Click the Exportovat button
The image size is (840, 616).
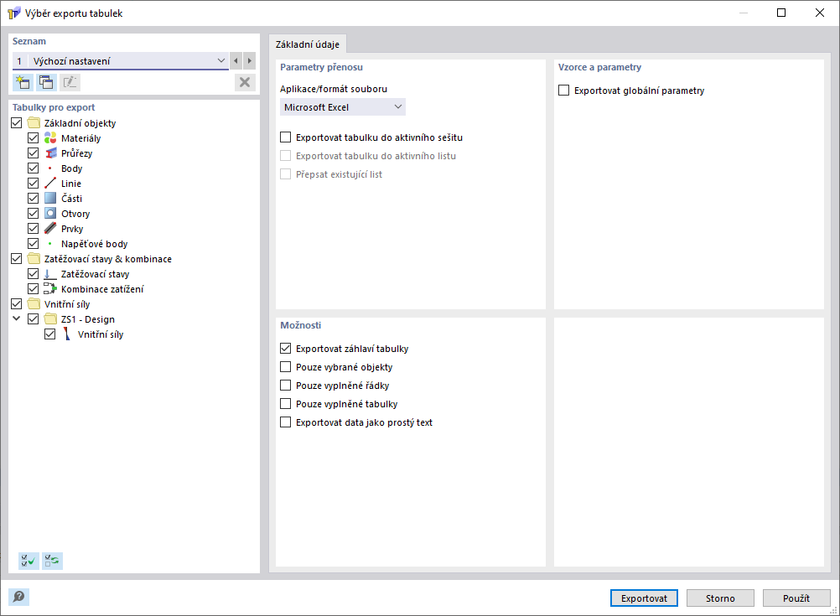[x=644, y=598]
